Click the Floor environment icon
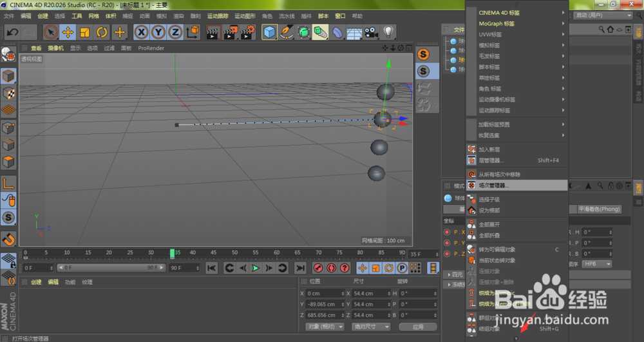Viewport: 644px width, 342px height. [x=354, y=32]
